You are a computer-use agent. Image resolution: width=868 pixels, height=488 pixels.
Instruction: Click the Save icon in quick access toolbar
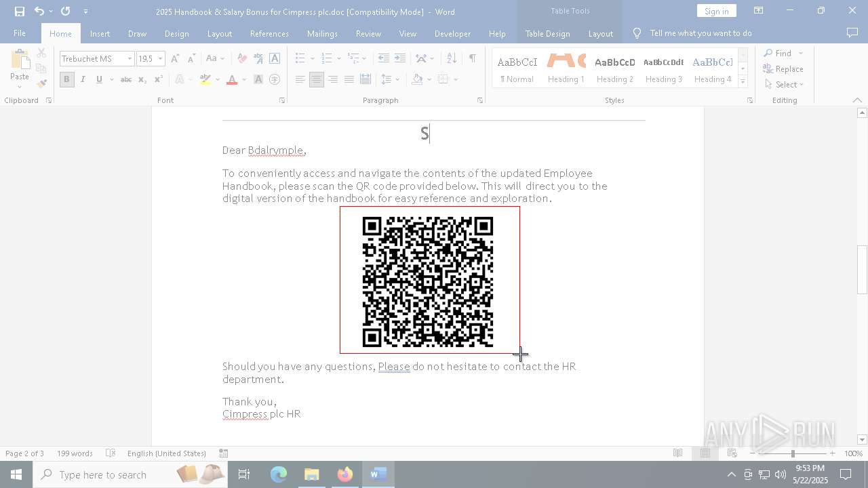point(20,12)
